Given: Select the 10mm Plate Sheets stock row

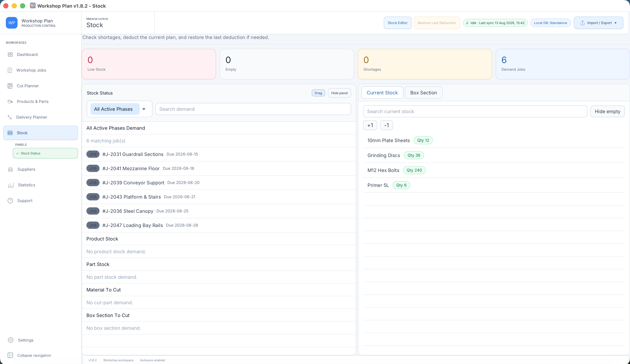Looking at the screenshot, I should 494,140.
